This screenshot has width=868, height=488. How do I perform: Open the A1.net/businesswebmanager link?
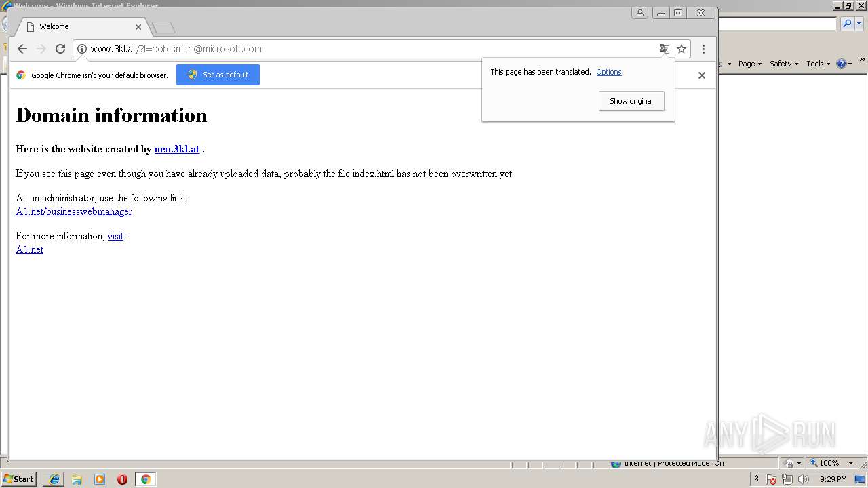coord(74,211)
